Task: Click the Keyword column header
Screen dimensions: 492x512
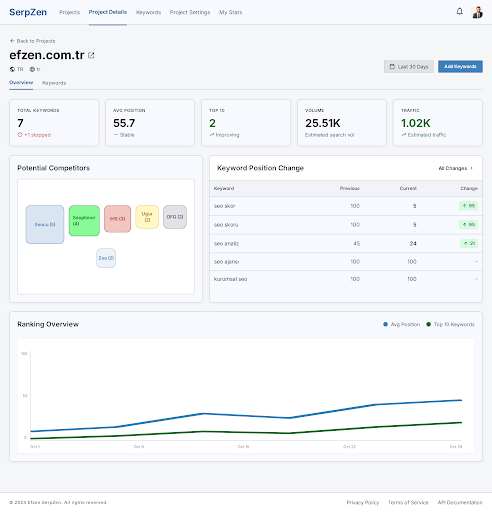Action: [224, 188]
